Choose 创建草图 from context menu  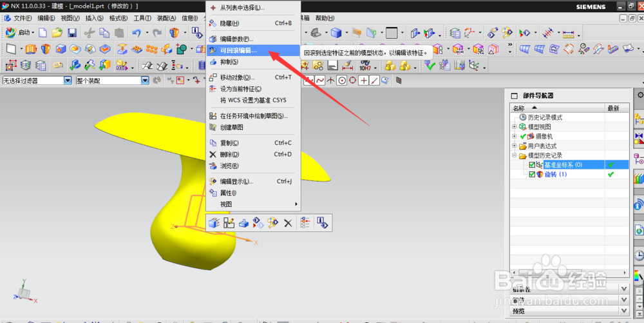(x=253, y=128)
